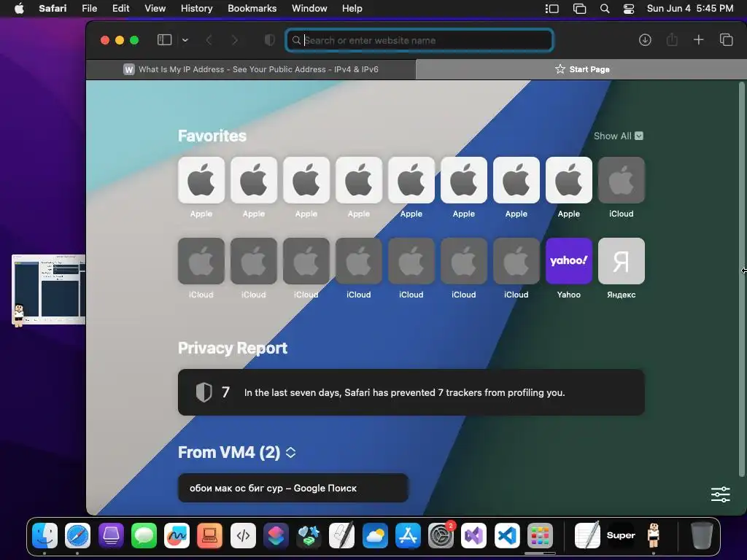The height and width of the screenshot is (560, 747).
Task: Open the History menu
Action: (196, 9)
